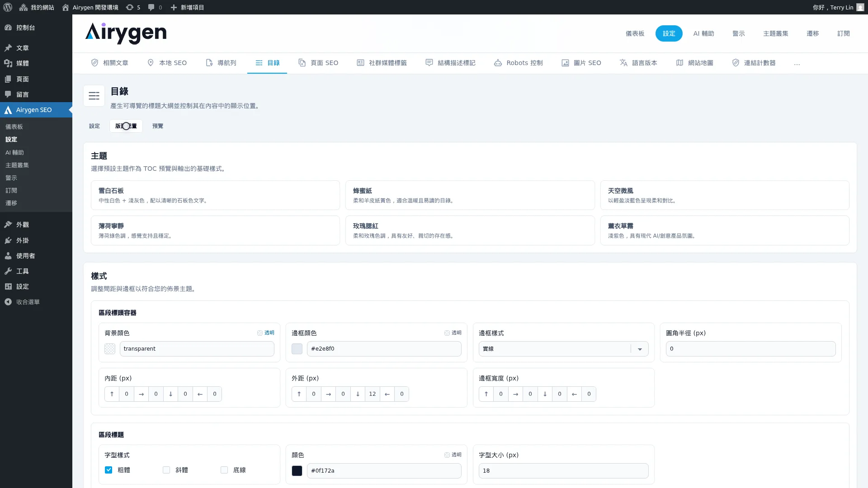Open 主題叢集 in top navigation
The width and height of the screenshot is (868, 488).
(775, 33)
